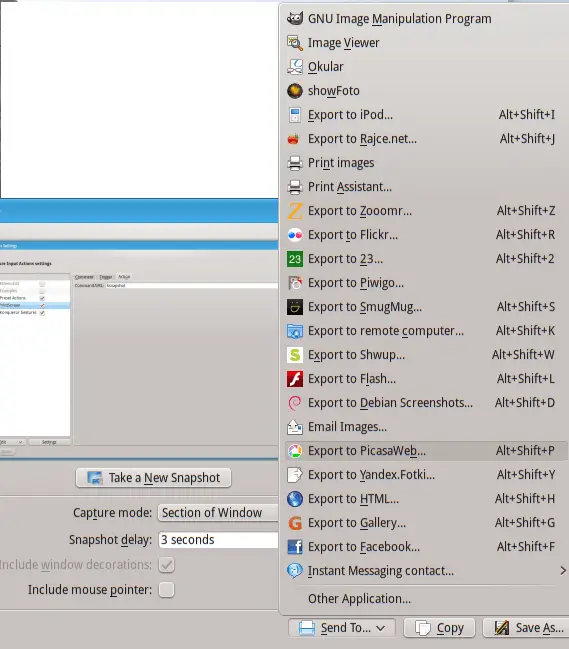The image size is (569, 649).
Task: Click the Email Images envelope icon
Action: [295, 427]
